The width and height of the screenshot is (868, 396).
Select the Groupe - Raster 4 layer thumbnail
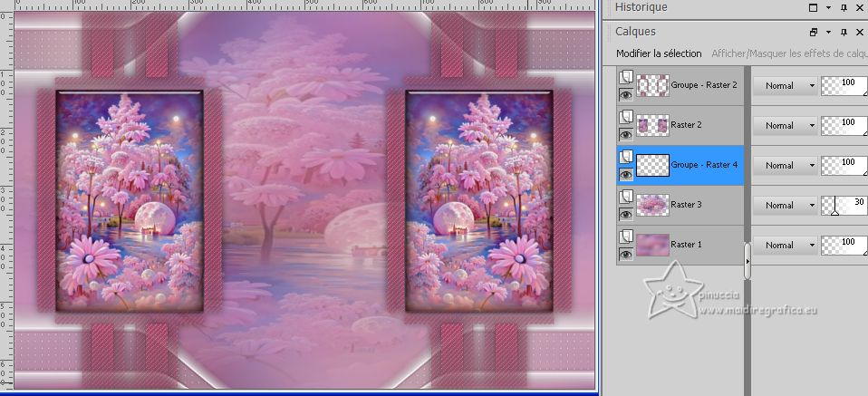coord(652,166)
